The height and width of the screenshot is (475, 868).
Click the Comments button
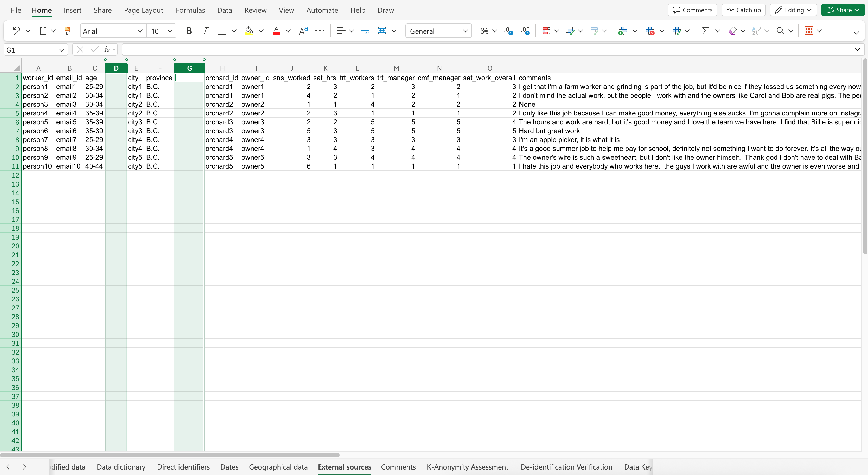pos(692,10)
